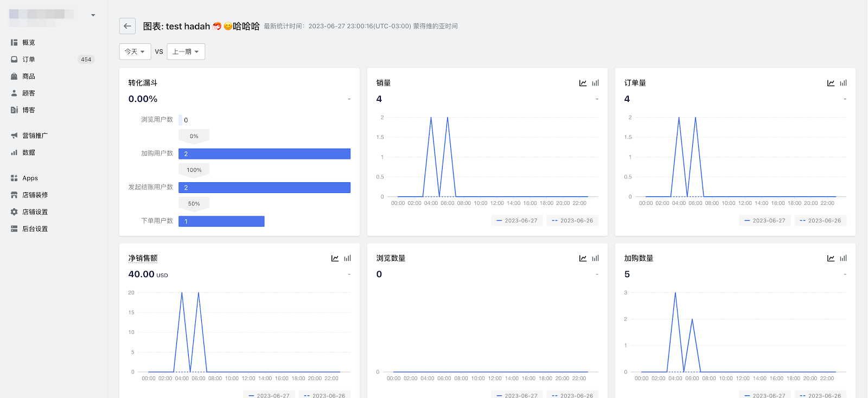Open the 商品 products icon in sidebar
This screenshot has height=398, width=868.
(14, 76)
